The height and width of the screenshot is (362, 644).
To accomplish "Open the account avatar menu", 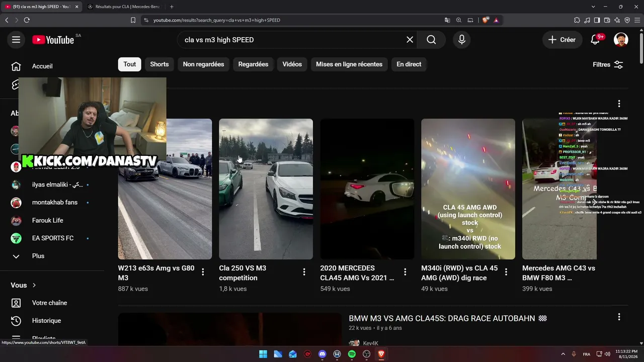I will tap(621, 40).
